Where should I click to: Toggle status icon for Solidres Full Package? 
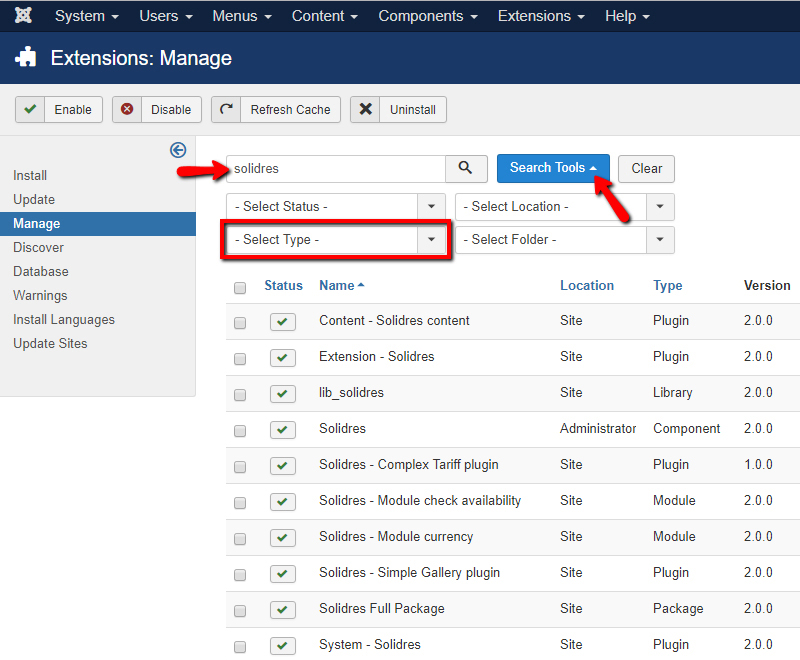pyautogui.click(x=283, y=609)
